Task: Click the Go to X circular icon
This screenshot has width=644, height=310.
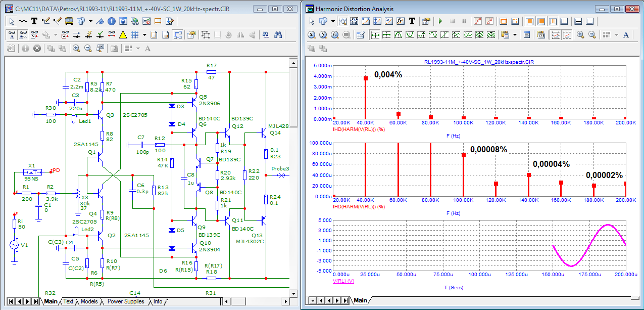Action: 312,35
